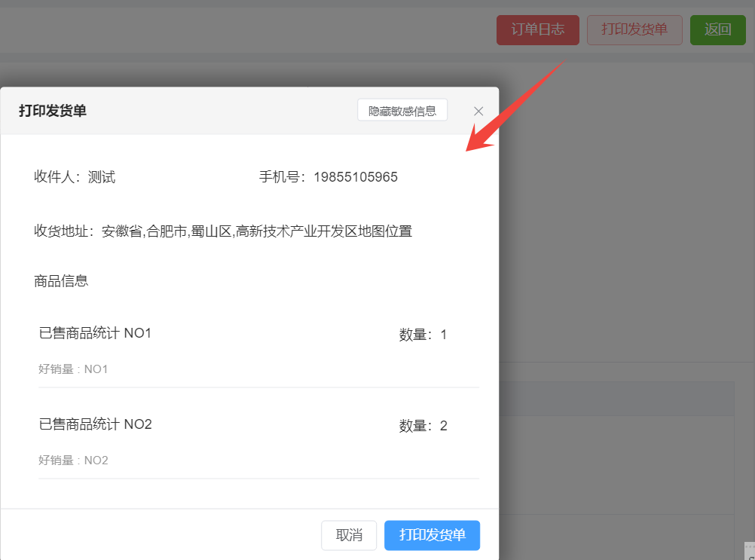755x560 pixels.
Task: Click the 收货地址 address line
Action: coord(223,231)
